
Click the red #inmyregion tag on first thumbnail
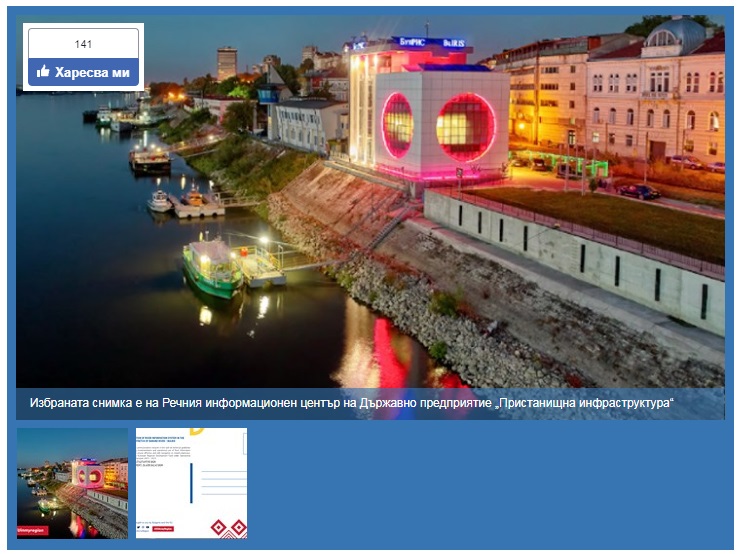(32, 530)
